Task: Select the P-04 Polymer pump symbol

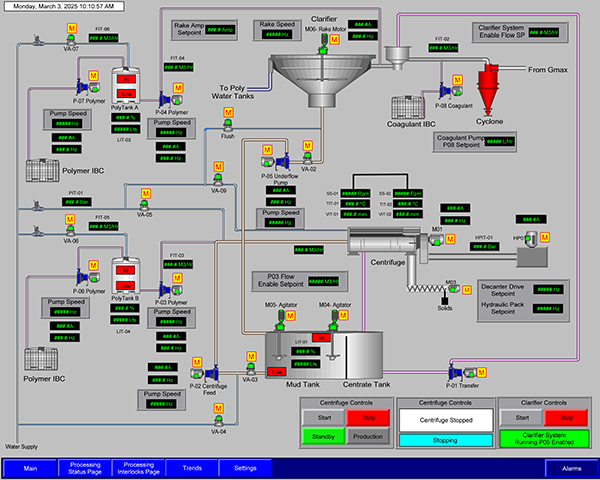Action: 163,98
